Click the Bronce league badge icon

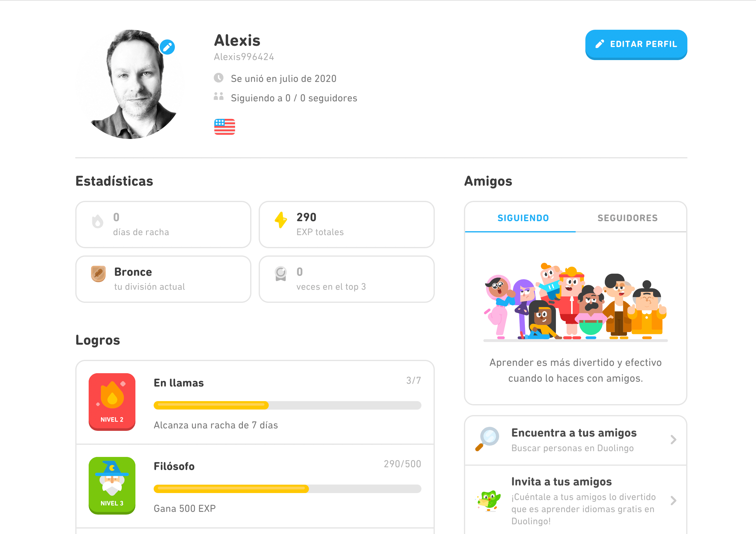coord(98,274)
